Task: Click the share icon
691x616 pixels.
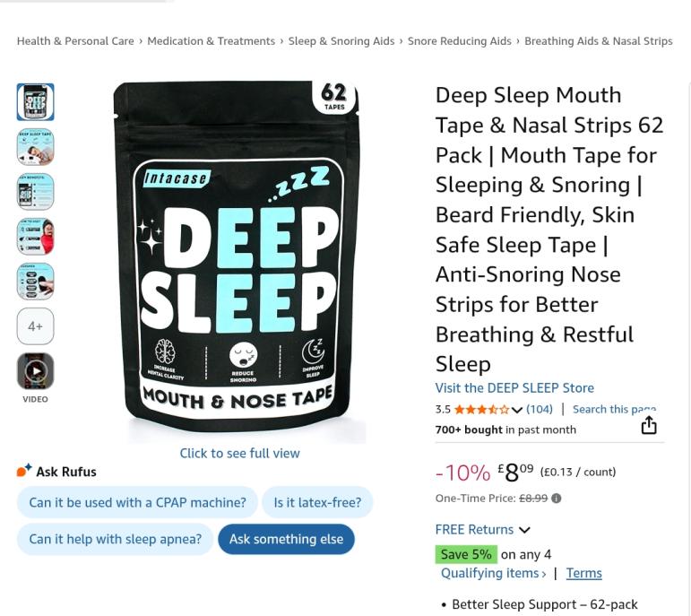Action: click(x=648, y=425)
